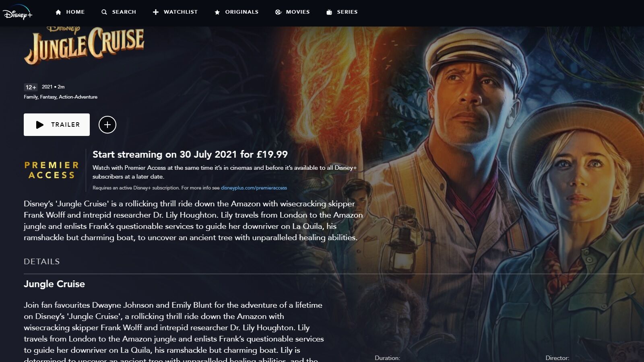Click the magnifying glass search icon

104,12
